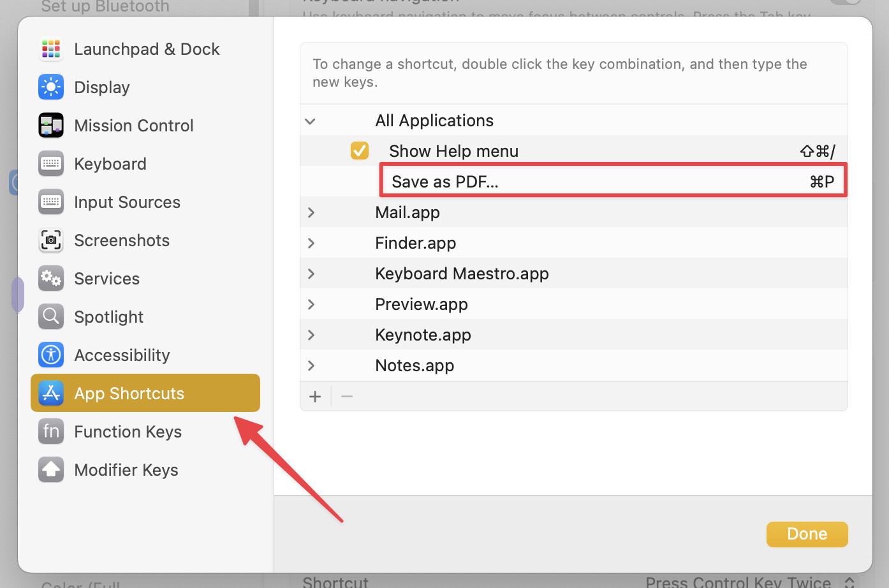This screenshot has width=889, height=588.
Task: Click the Done button
Action: (x=807, y=534)
